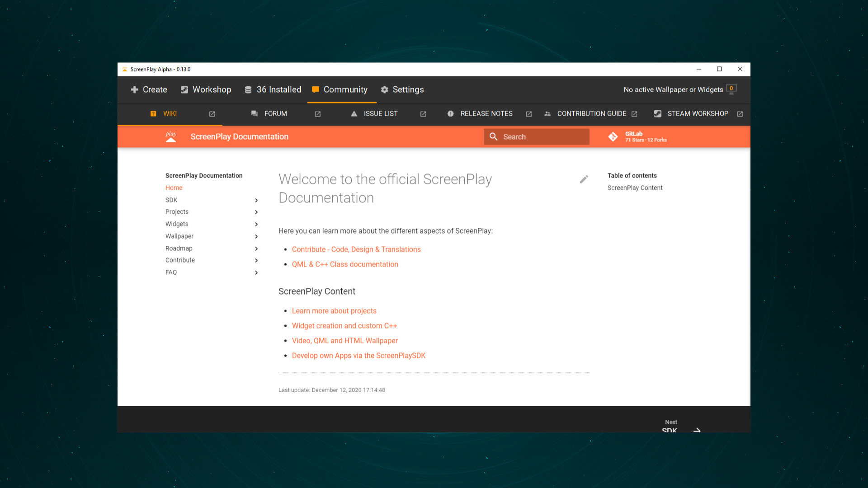Screen dimensions: 868x488
Task: Switch to the Workshop tab
Action: tap(206, 89)
